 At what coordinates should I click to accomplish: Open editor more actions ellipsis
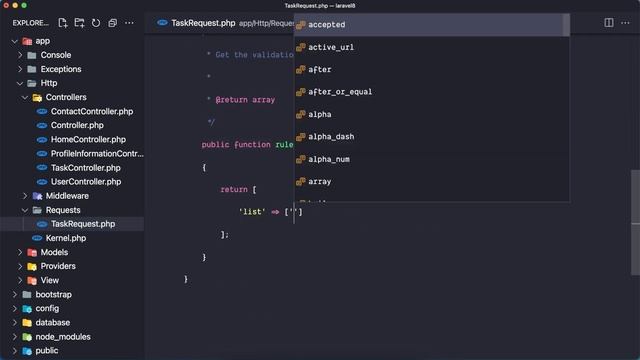coord(625,23)
